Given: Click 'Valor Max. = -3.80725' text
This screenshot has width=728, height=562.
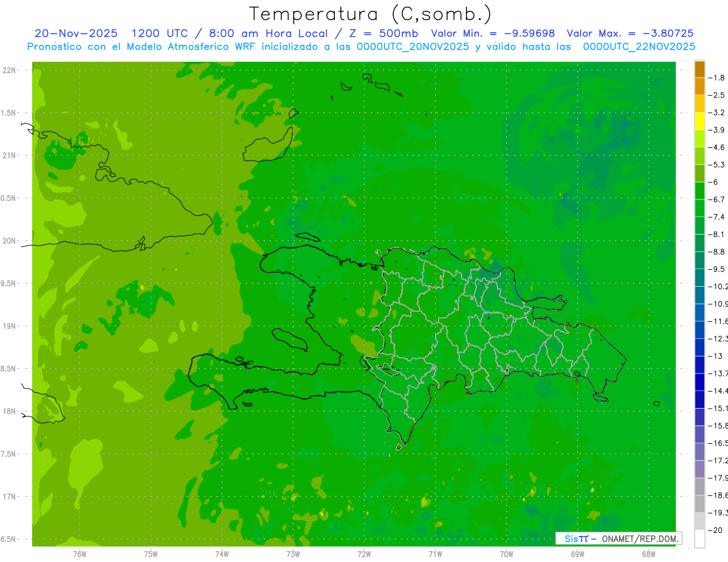Looking at the screenshot, I should [630, 33].
